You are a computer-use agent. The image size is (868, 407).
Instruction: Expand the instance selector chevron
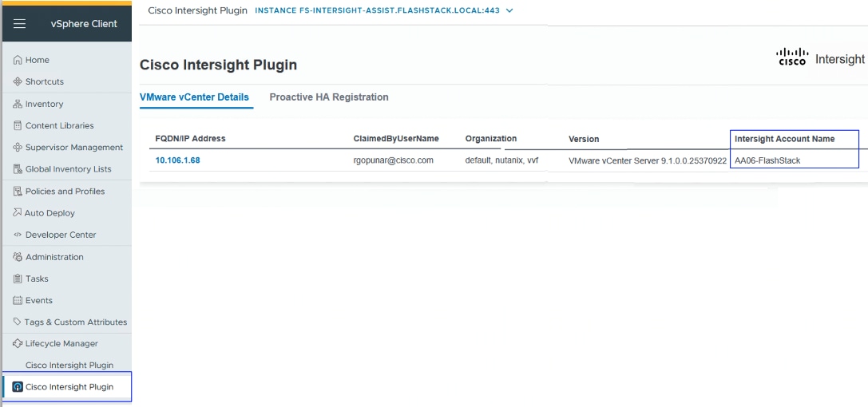[x=509, y=10]
